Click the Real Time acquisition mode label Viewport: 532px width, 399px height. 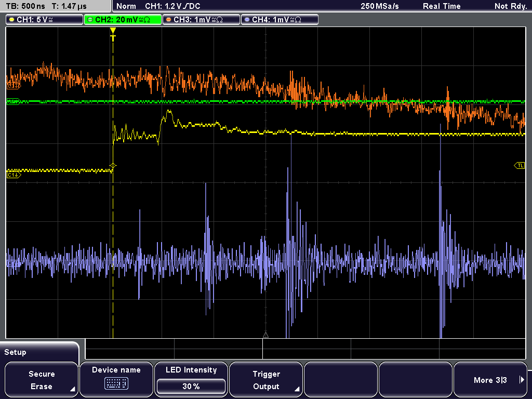point(442,6)
